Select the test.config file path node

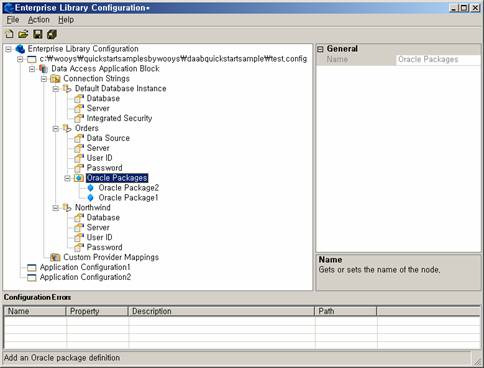click(x=173, y=59)
